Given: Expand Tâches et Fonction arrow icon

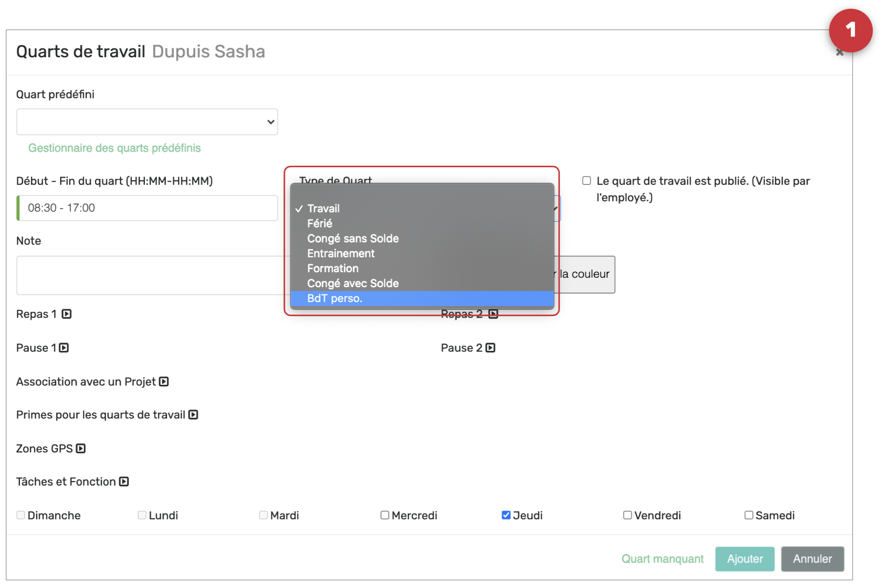Looking at the screenshot, I should 124,481.
